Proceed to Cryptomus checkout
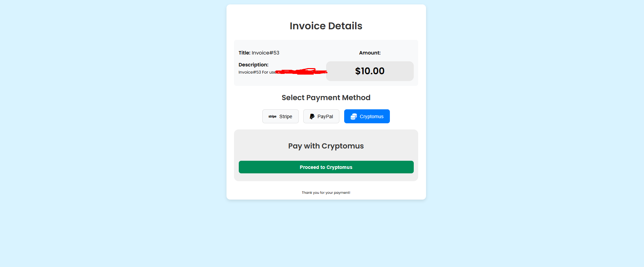 (326, 167)
